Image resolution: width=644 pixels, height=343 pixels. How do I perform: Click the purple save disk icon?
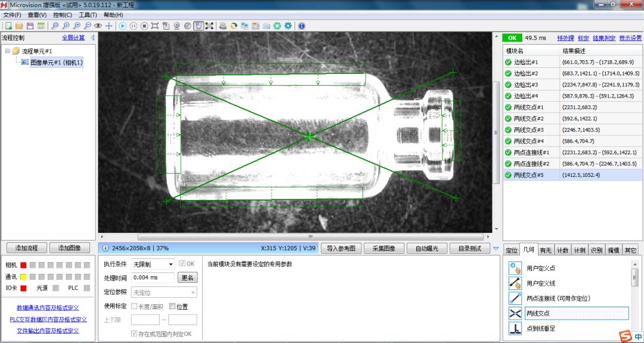(x=30, y=26)
